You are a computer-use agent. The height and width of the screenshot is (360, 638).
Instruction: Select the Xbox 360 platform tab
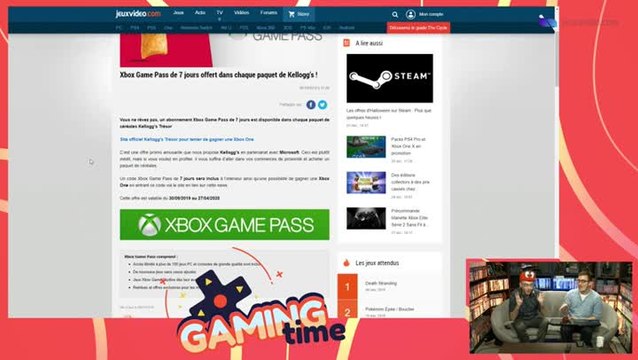(x=265, y=28)
